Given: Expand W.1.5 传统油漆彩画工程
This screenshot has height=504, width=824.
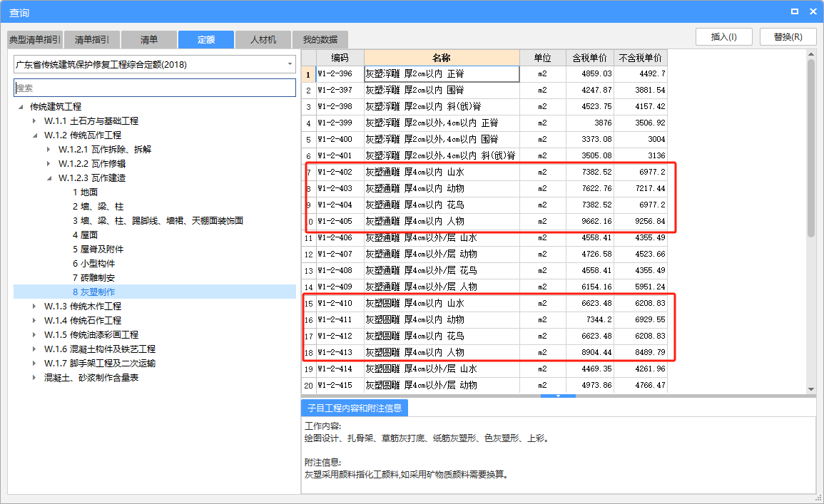Looking at the screenshot, I should tap(34, 334).
